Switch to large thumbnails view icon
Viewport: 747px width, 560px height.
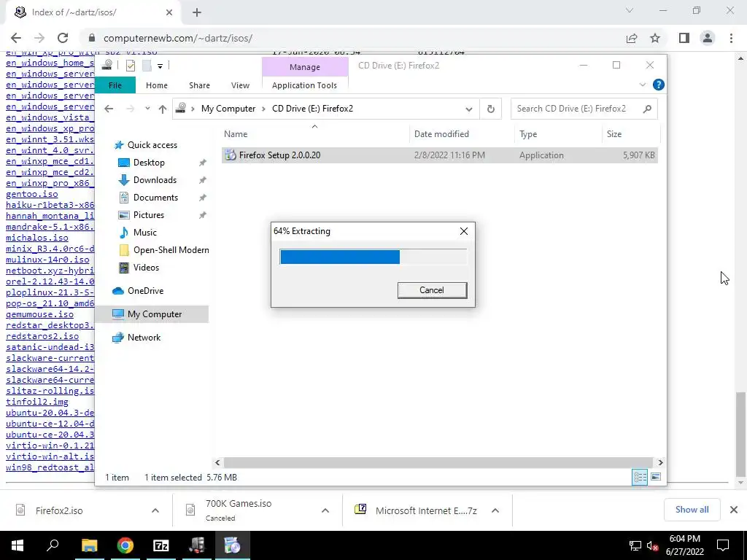pyautogui.click(x=656, y=477)
